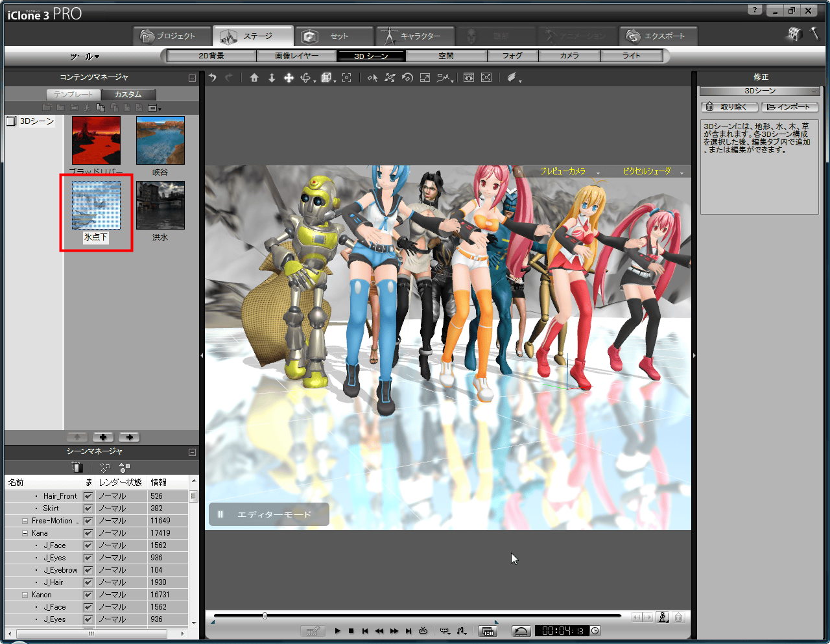Select the object move arrows tool
This screenshot has height=644, width=830.
click(x=390, y=78)
